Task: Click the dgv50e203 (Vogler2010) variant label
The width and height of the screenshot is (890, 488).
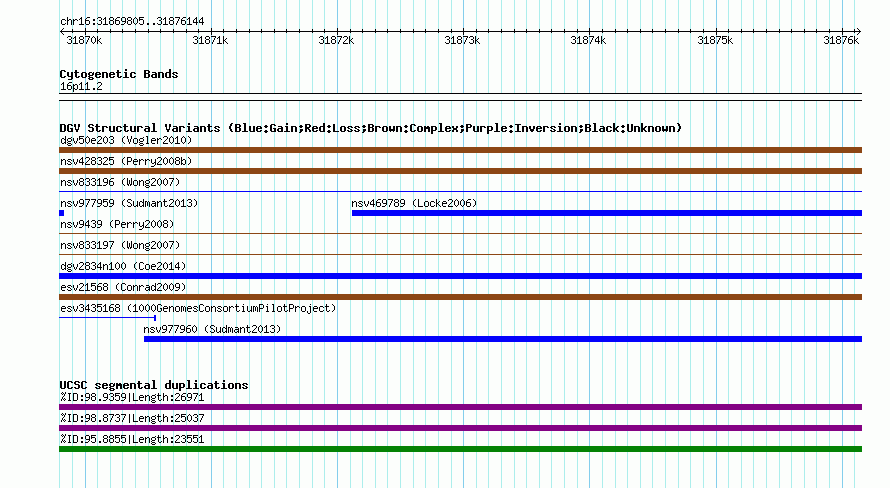Action: [x=126, y=140]
